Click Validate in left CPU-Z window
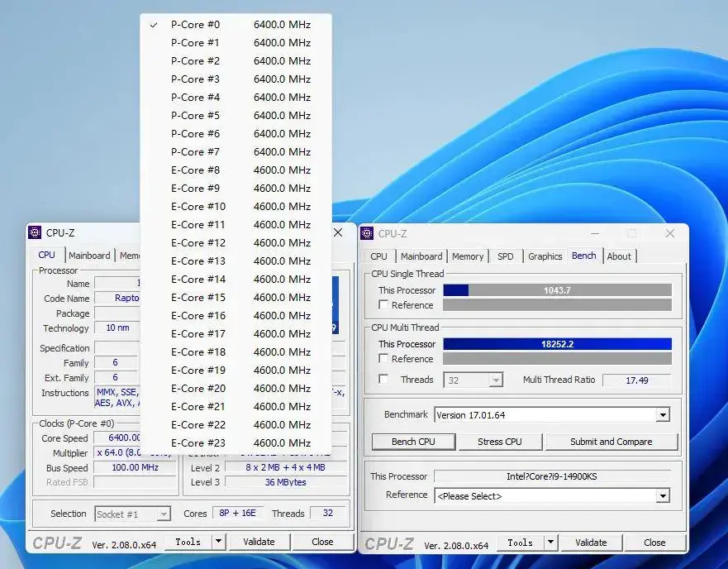The height and width of the screenshot is (569, 728). tap(259, 542)
